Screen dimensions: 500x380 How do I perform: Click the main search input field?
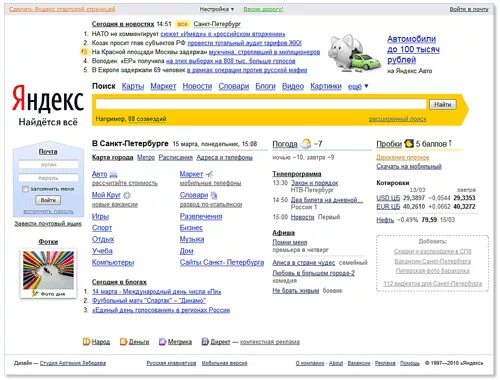click(x=261, y=104)
